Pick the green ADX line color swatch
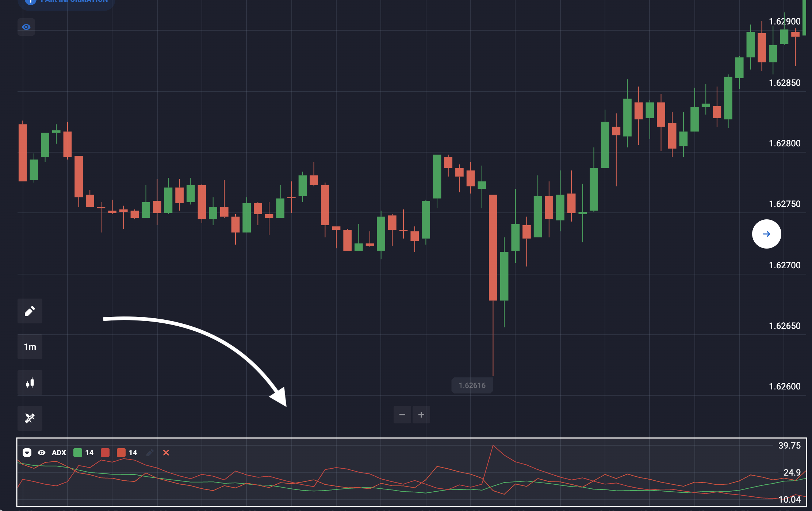Screen dimensions: 812x511 78,453
